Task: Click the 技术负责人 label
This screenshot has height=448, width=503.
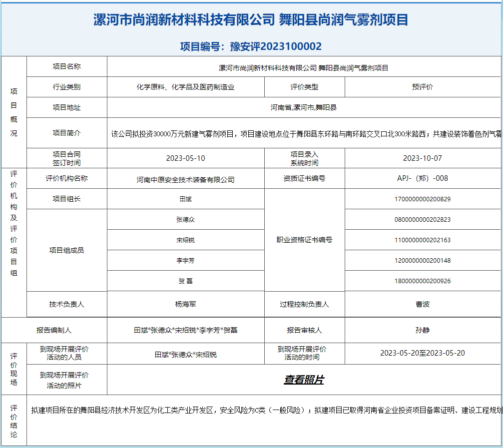Action: tap(67, 304)
